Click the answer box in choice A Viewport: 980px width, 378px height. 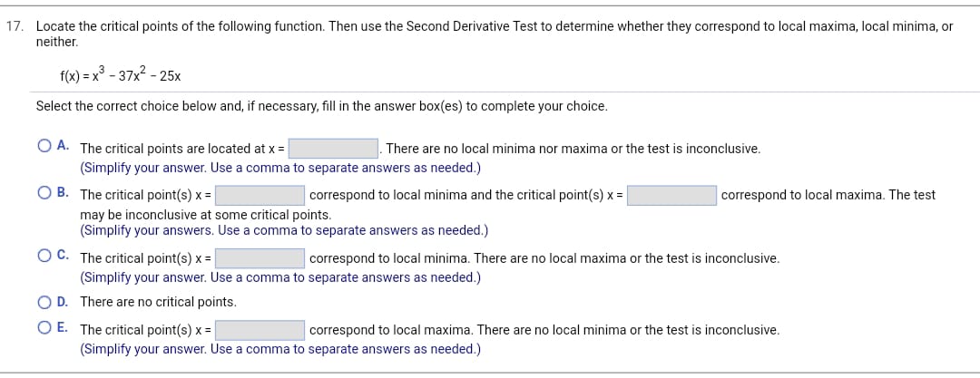pos(334,149)
